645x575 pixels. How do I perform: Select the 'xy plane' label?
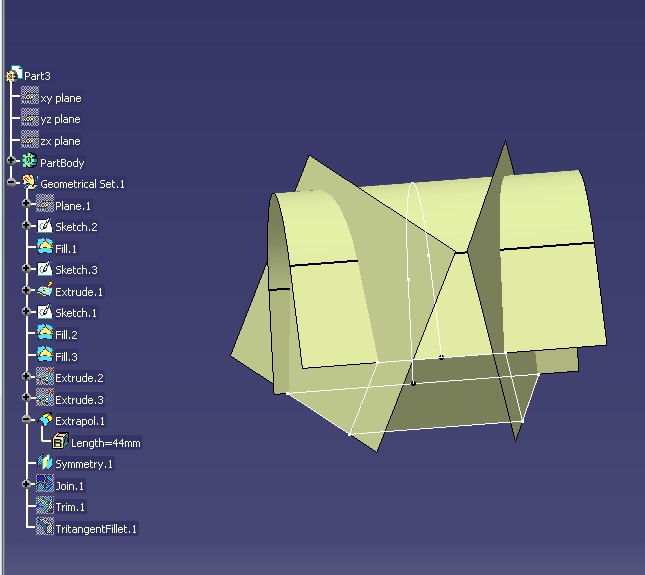[61, 98]
